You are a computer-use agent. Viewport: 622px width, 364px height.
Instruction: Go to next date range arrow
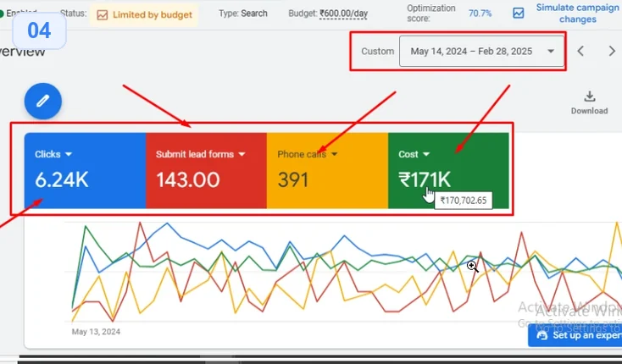click(612, 51)
